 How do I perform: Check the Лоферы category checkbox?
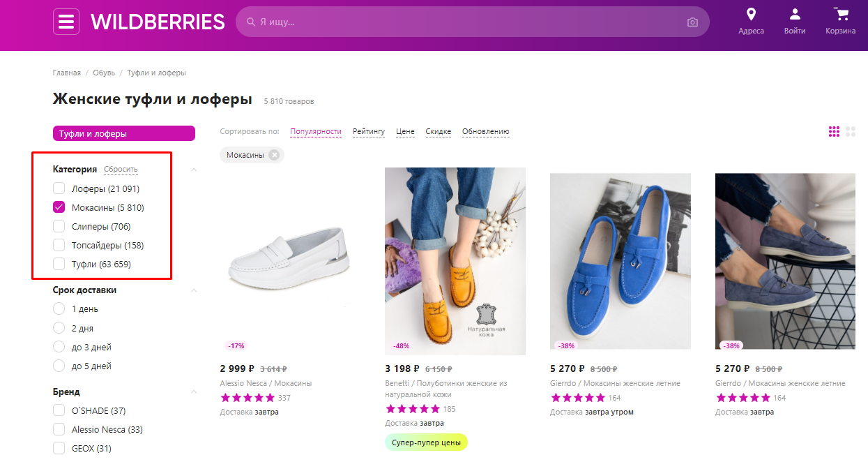[59, 188]
